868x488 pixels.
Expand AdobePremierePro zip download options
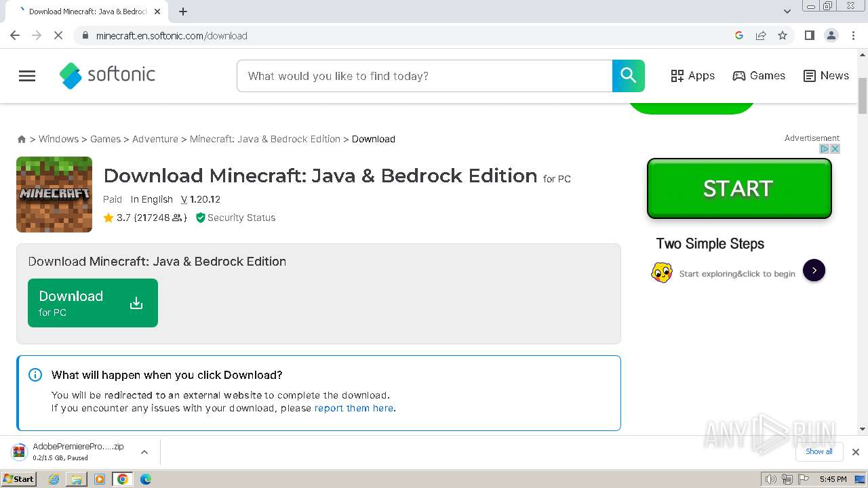[x=144, y=452]
